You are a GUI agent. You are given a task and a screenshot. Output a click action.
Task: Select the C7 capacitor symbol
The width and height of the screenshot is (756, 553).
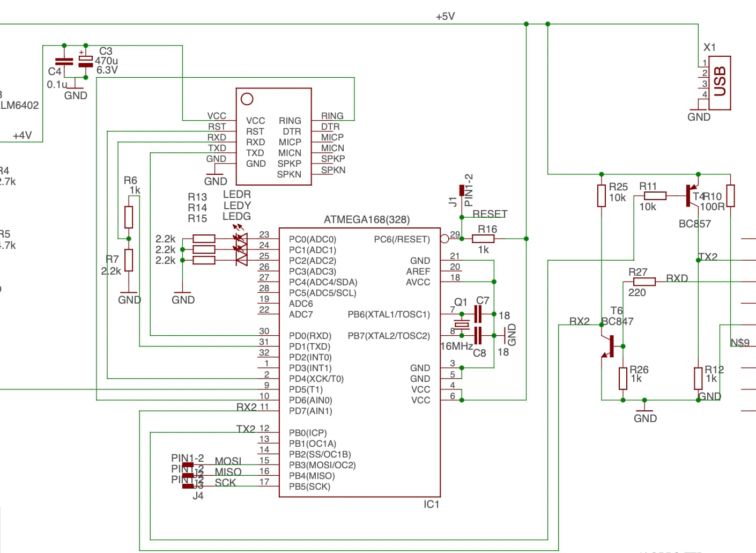tap(478, 314)
